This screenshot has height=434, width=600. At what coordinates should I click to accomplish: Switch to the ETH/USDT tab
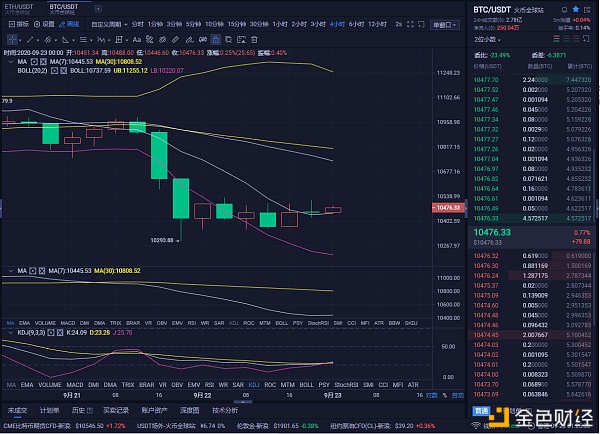click(x=19, y=9)
